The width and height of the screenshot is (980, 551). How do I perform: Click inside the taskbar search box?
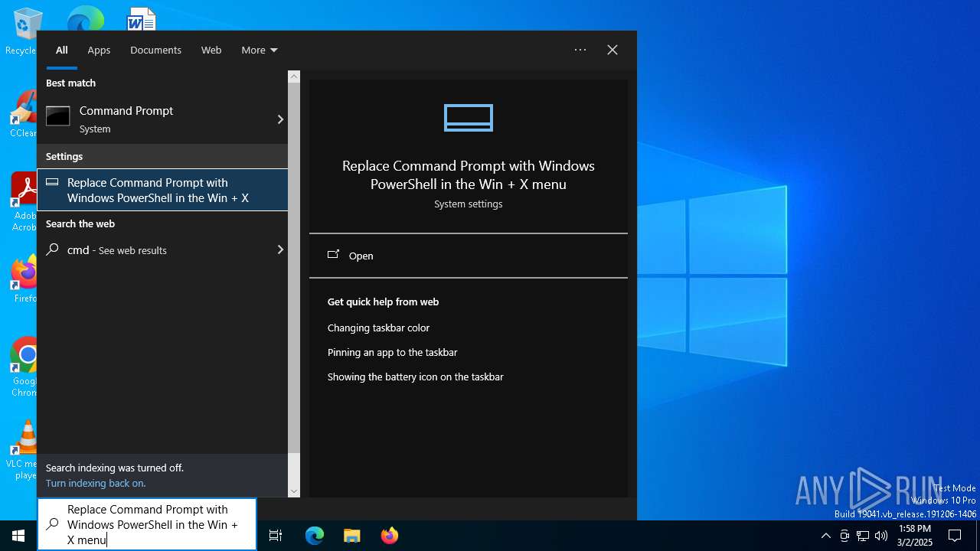pyautogui.click(x=147, y=524)
